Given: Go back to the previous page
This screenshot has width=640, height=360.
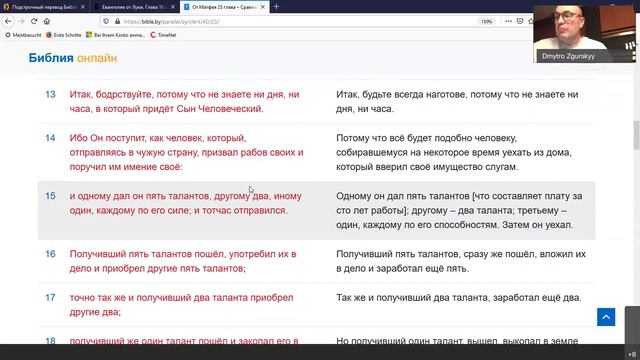Looking at the screenshot, I should [8, 21].
